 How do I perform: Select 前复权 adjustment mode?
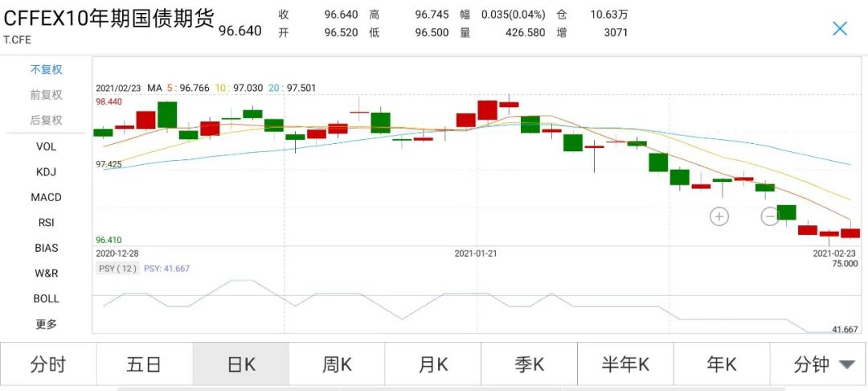pos(46,95)
